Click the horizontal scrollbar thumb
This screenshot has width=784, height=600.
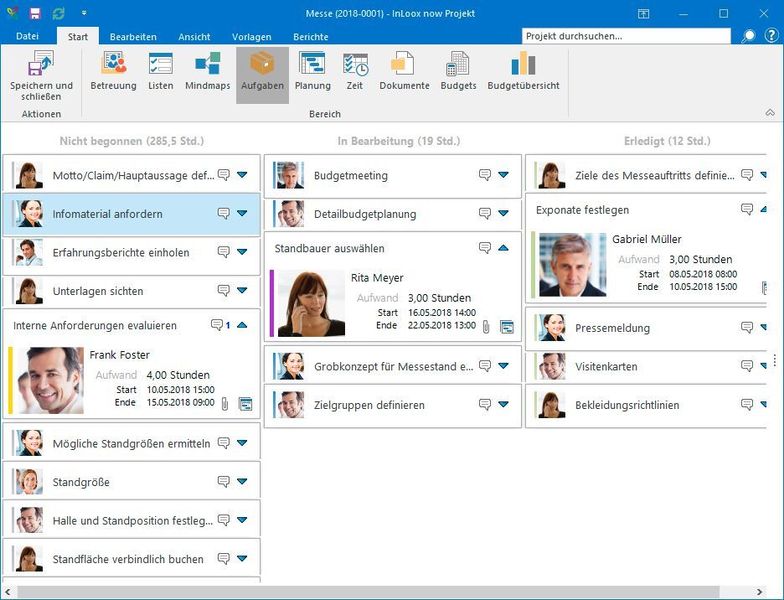368,592
